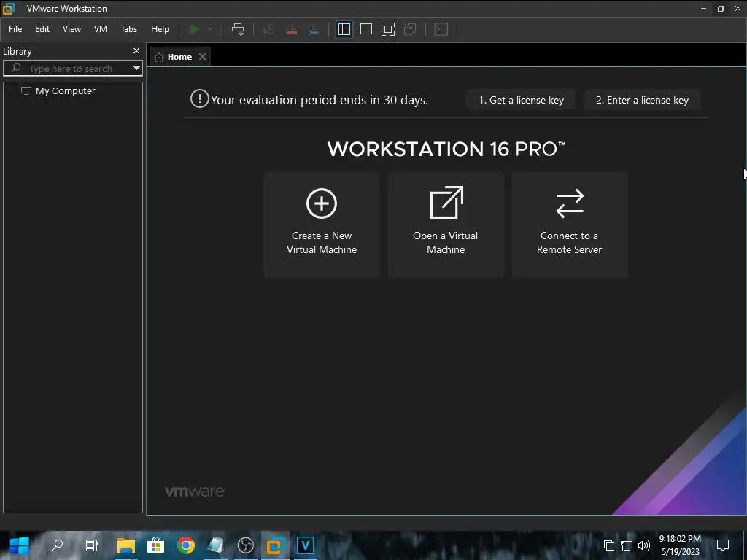Toggle the thumbnail bar view icon
Viewport: 747px width, 560px height.
pos(366,29)
